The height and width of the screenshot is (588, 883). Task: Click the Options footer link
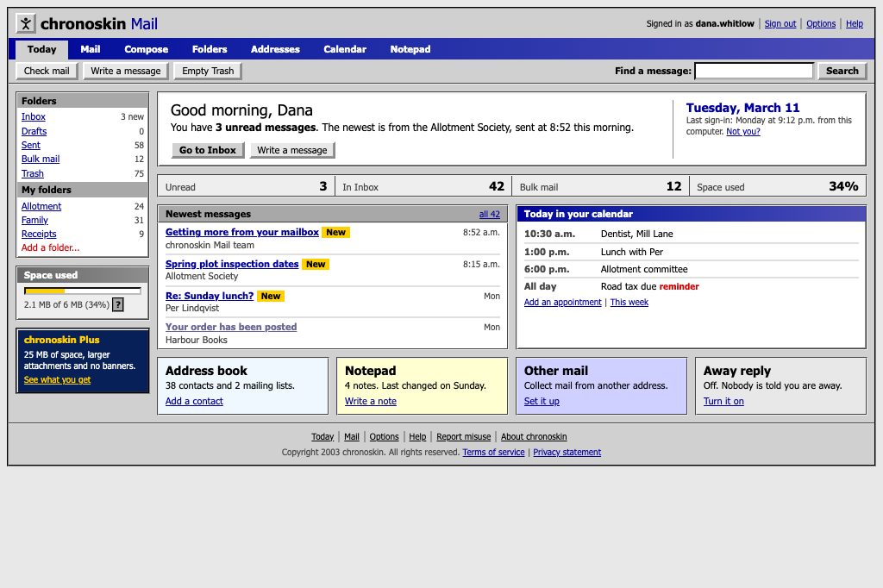(x=384, y=437)
